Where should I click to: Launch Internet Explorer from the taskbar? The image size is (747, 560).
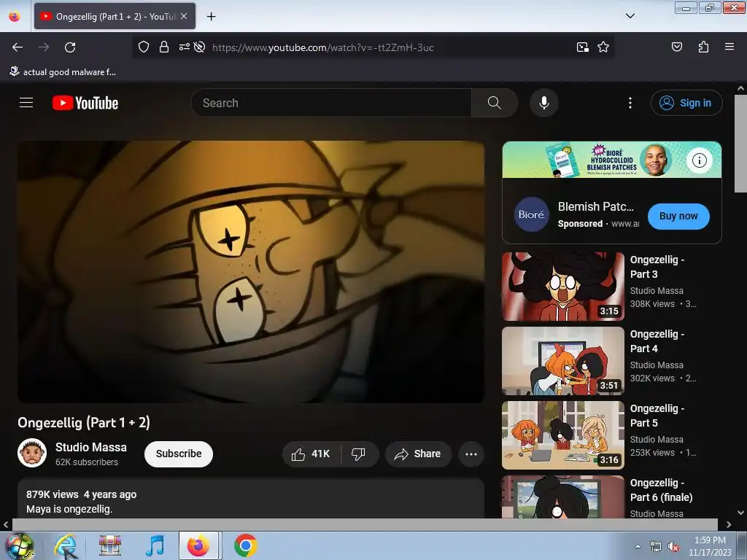pos(65,545)
